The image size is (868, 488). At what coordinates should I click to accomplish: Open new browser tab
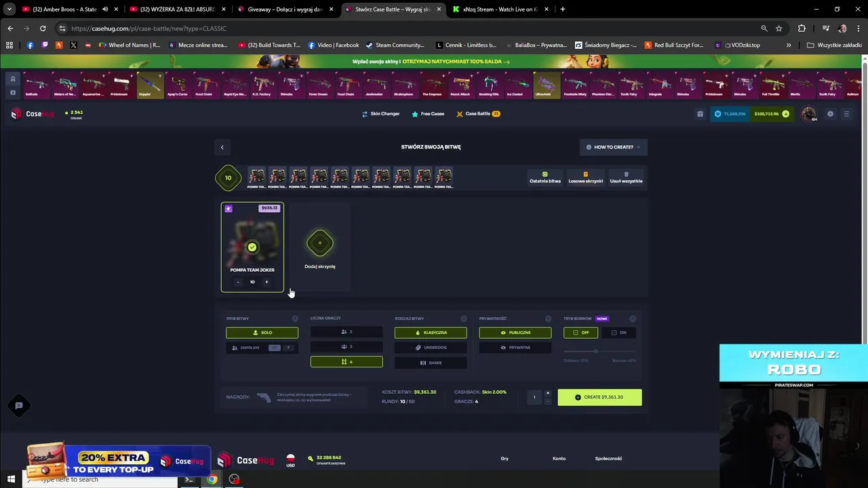pyautogui.click(x=563, y=9)
